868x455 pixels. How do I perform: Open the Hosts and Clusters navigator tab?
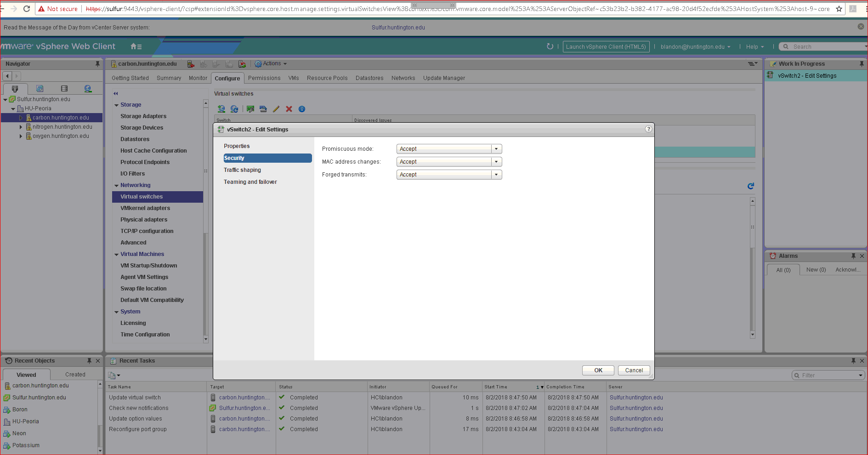15,89
